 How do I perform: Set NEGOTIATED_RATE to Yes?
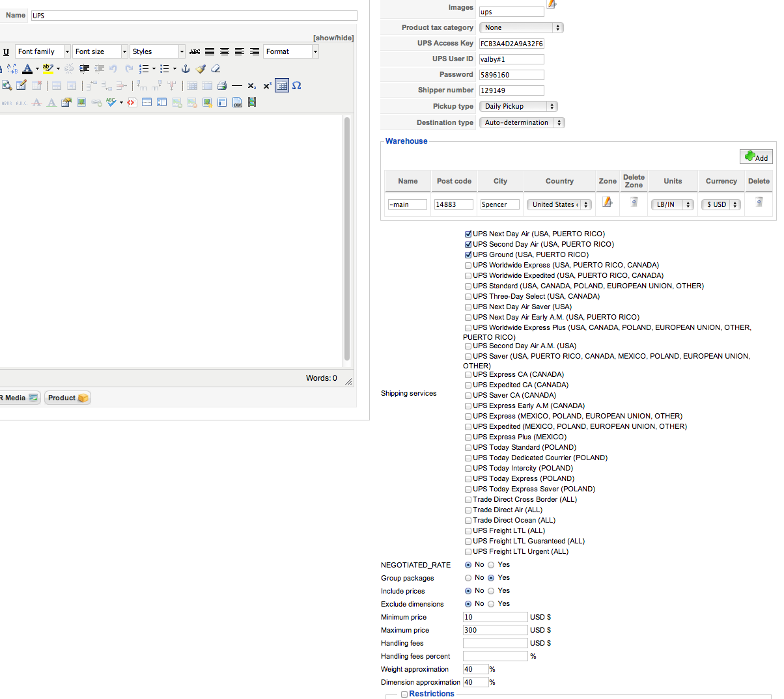click(x=491, y=565)
